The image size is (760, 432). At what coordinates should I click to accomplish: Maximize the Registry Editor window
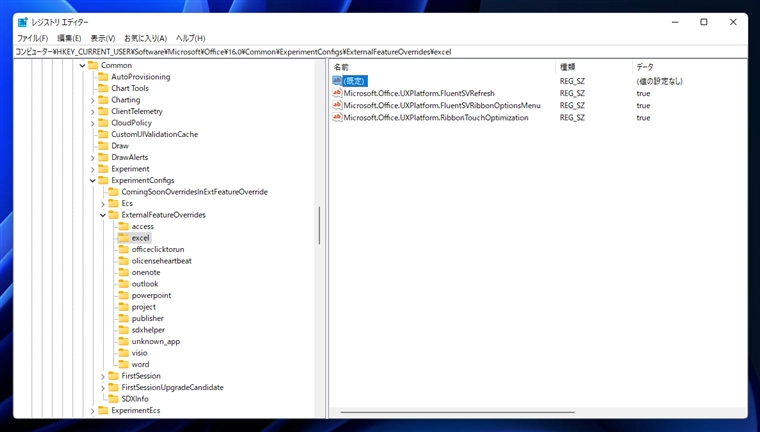(x=704, y=22)
